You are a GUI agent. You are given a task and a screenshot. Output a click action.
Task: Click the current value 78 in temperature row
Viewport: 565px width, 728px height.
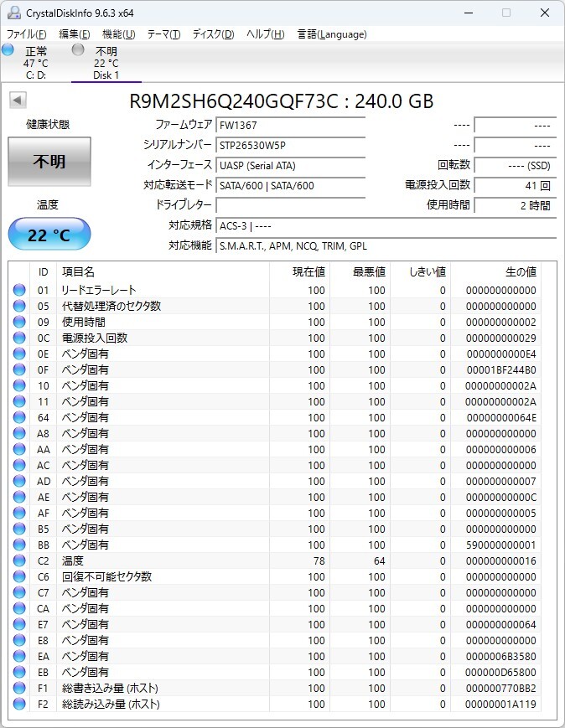click(319, 560)
